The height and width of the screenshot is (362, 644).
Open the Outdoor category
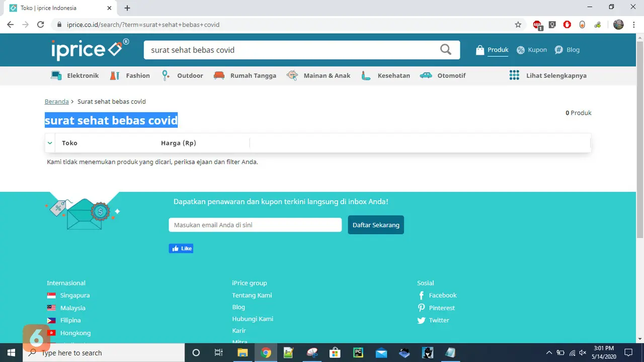(x=182, y=75)
